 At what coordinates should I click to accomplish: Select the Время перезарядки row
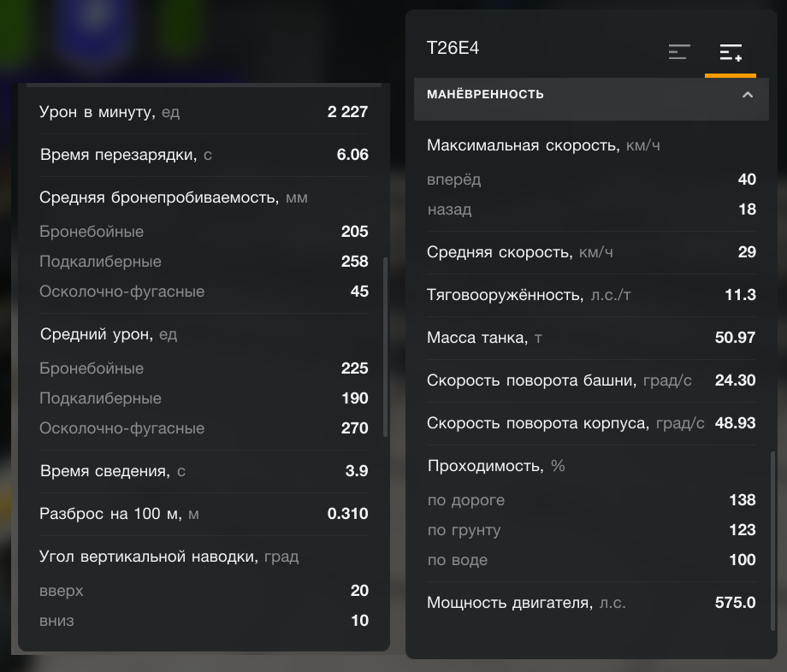(x=204, y=155)
